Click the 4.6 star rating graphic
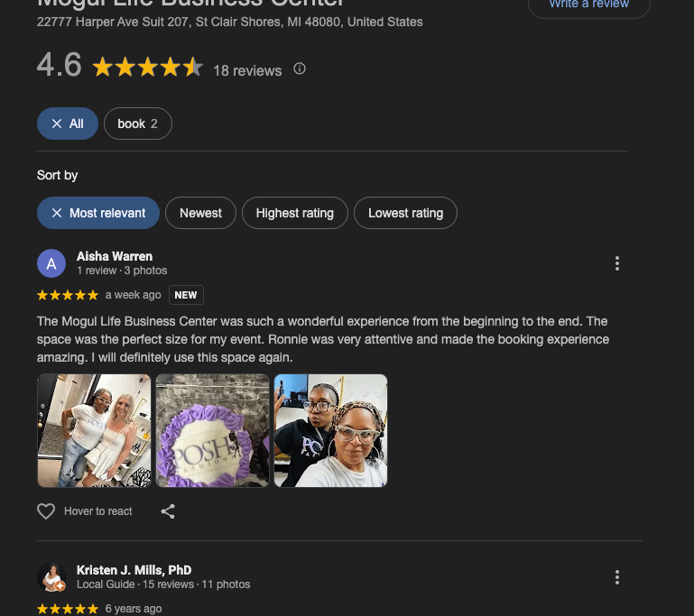This screenshot has height=616, width=694. (x=148, y=68)
